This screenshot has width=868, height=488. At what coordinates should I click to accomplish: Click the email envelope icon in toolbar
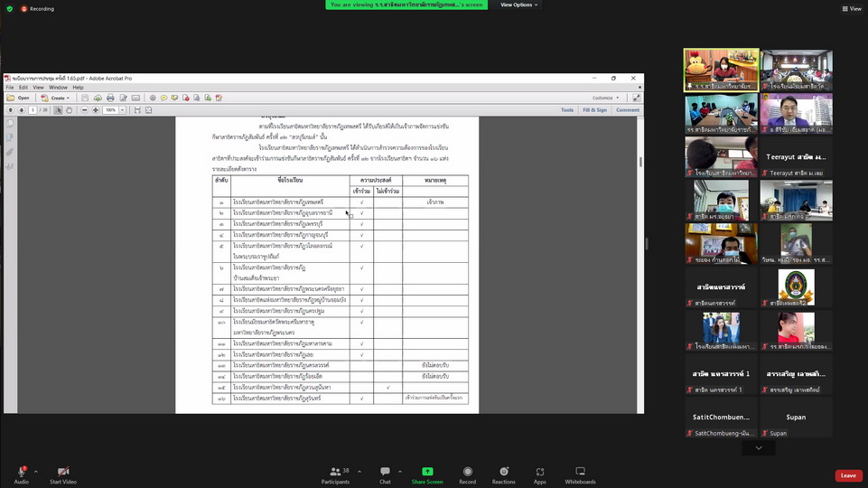[x=135, y=98]
